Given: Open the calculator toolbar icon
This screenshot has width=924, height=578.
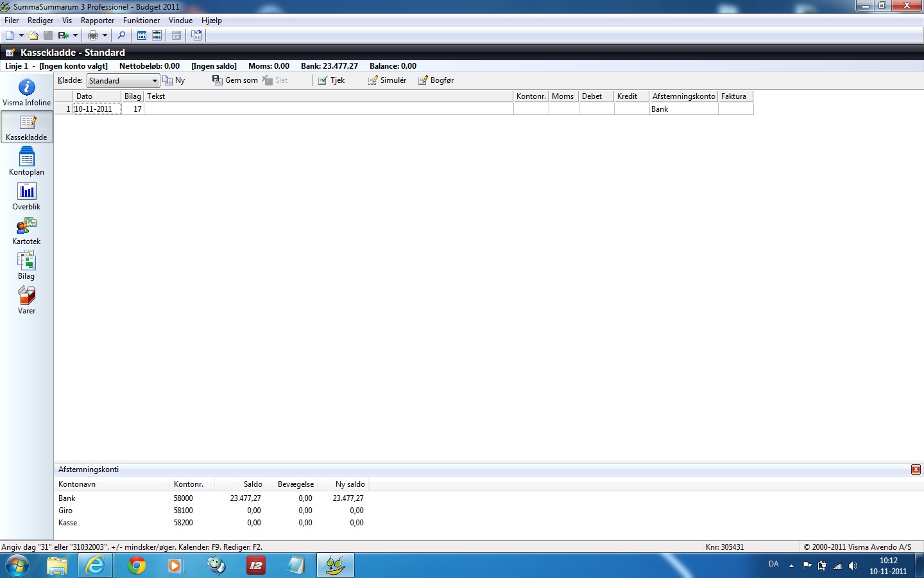Looking at the screenshot, I should coord(176,35).
